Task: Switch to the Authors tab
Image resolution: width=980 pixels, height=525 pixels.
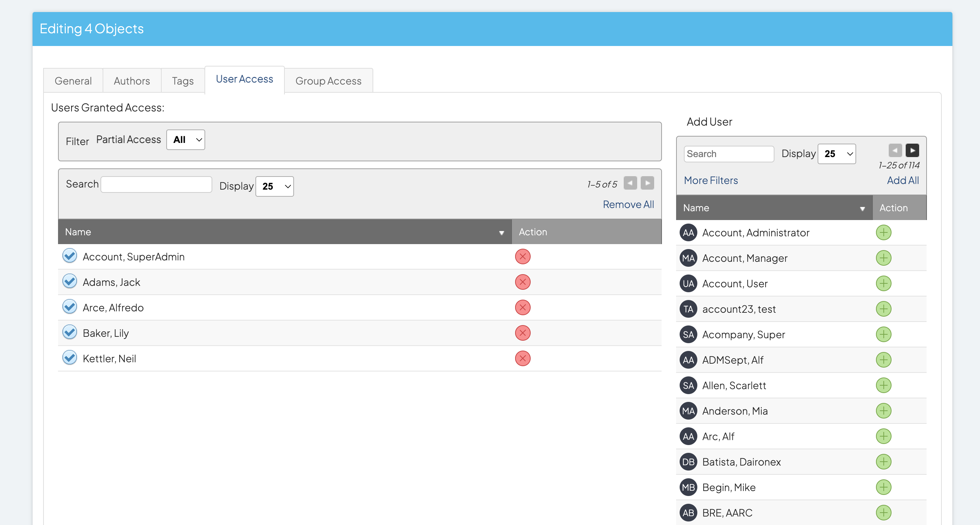Action: pyautogui.click(x=132, y=81)
